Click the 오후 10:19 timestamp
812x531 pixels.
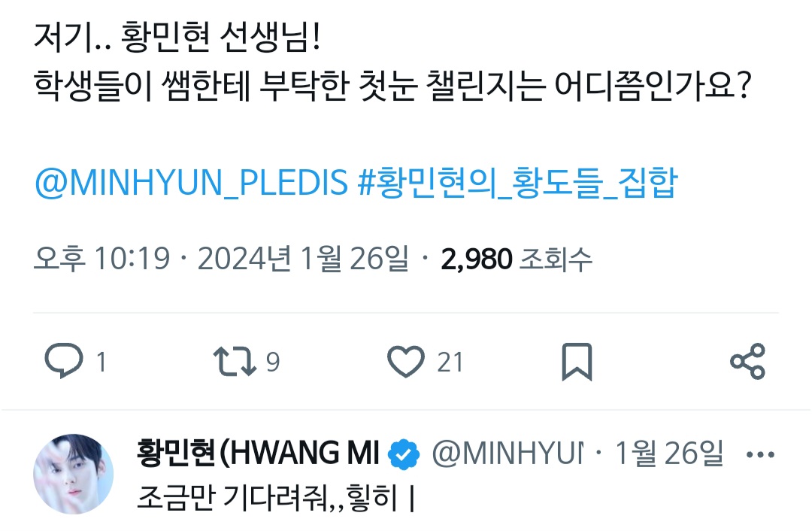101,259
